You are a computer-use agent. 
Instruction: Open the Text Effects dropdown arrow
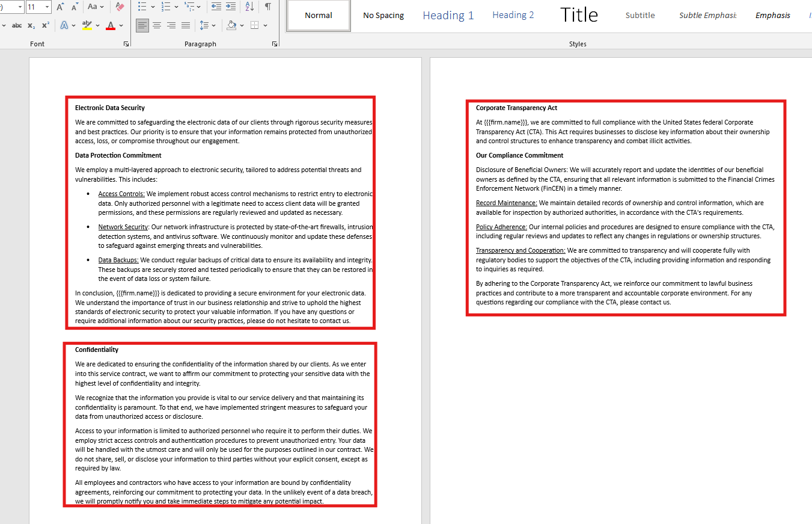pyautogui.click(x=73, y=25)
